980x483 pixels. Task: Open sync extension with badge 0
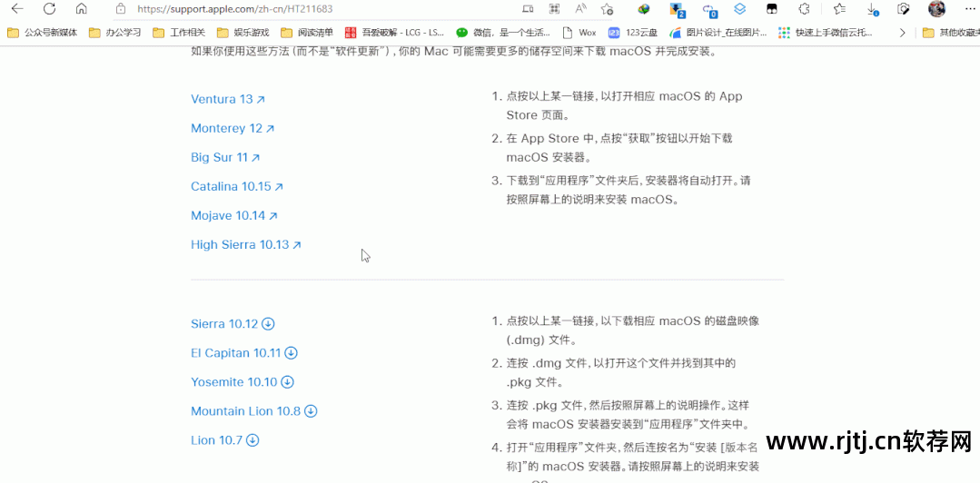pyautogui.click(x=709, y=10)
